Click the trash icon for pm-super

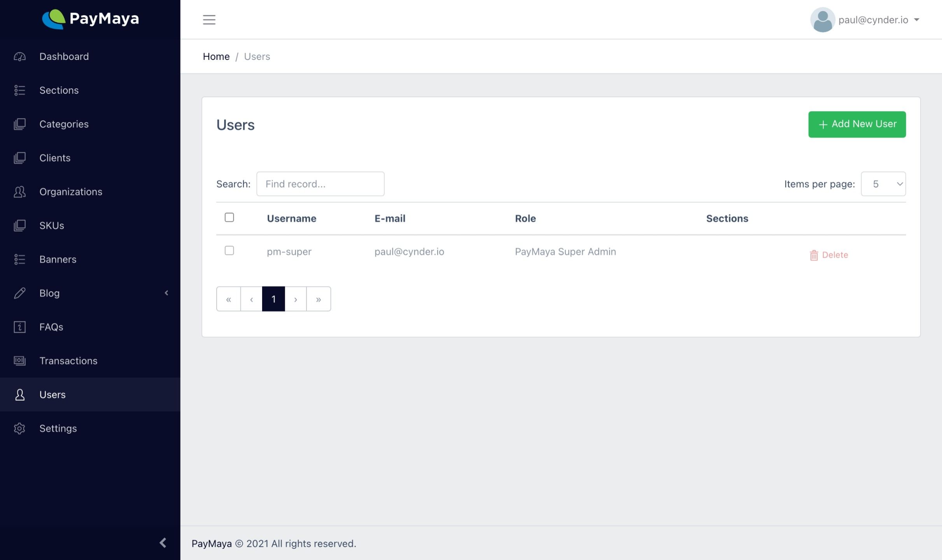pyautogui.click(x=814, y=255)
